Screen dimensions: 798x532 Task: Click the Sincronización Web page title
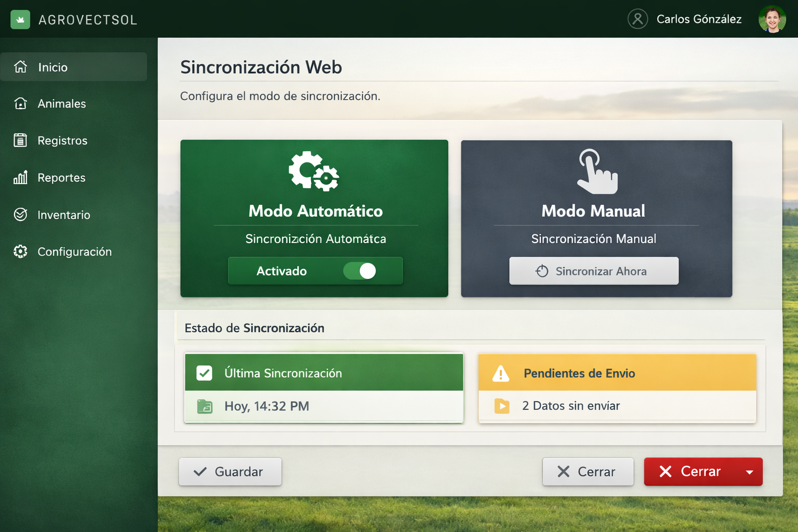coord(261,67)
